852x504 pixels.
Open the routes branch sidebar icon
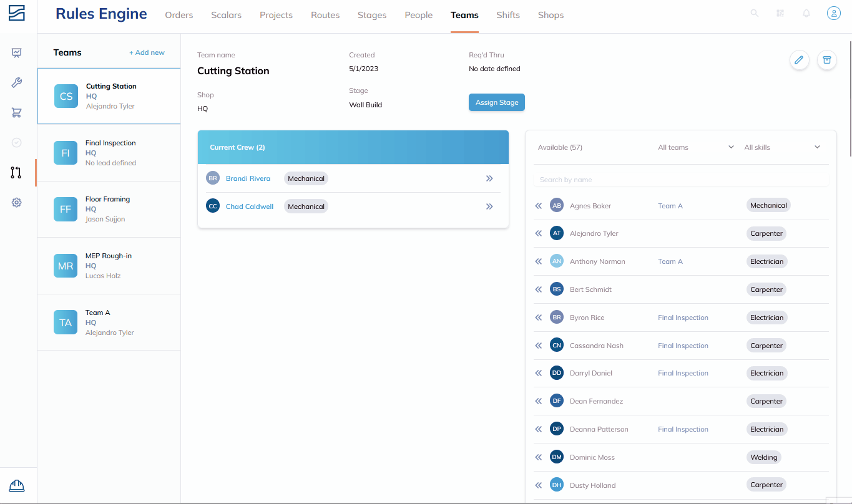pyautogui.click(x=17, y=173)
